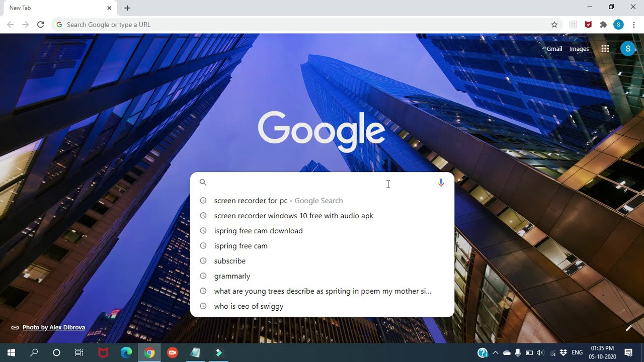Open Photo by Alex Dibrova link
Image resolution: width=644 pixels, height=362 pixels.
(54, 327)
